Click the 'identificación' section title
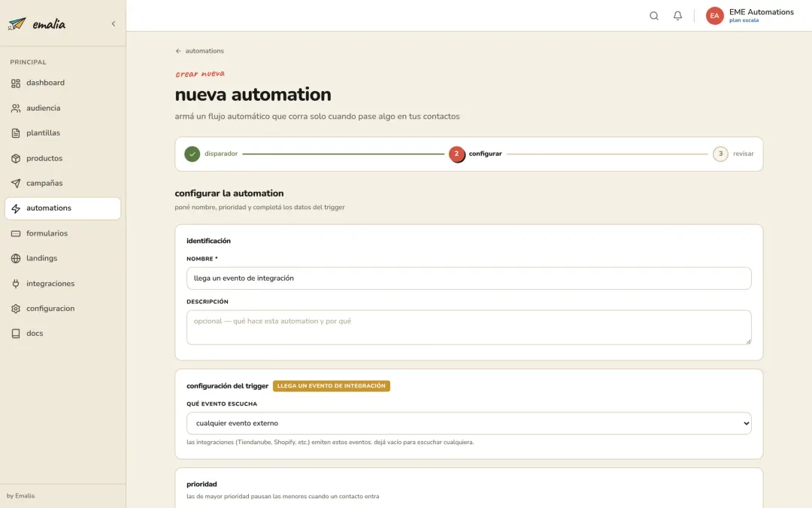Viewport: 812px width, 508px height. (x=208, y=241)
